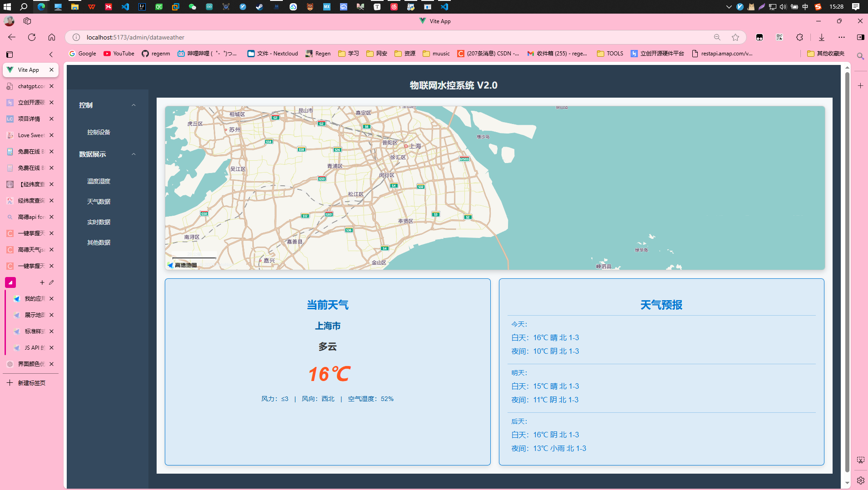
Task: Open 学习 bookmark folder
Action: [349, 53]
